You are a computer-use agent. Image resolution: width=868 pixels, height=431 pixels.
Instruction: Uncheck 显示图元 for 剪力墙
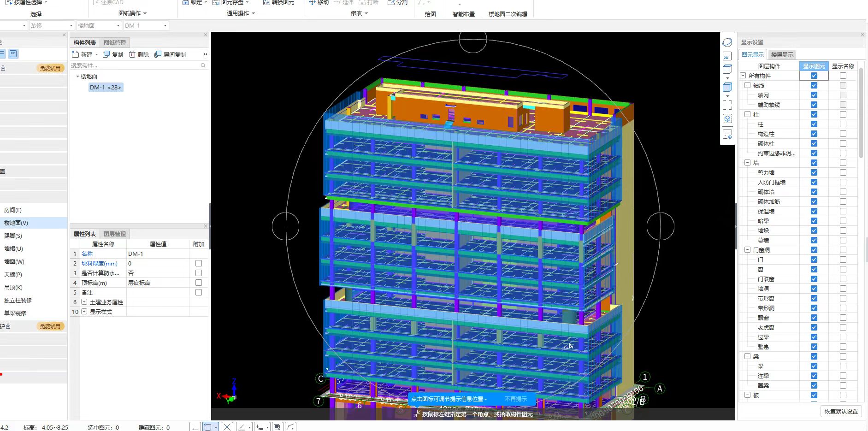pyautogui.click(x=814, y=172)
